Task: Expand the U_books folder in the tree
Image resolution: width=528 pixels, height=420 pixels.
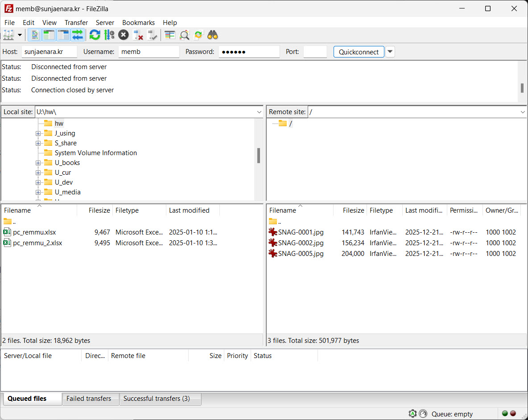Action: (38, 163)
